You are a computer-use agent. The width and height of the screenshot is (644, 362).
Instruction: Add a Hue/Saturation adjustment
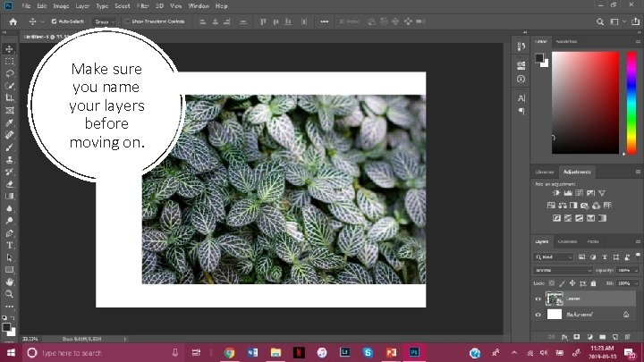pos(551,206)
